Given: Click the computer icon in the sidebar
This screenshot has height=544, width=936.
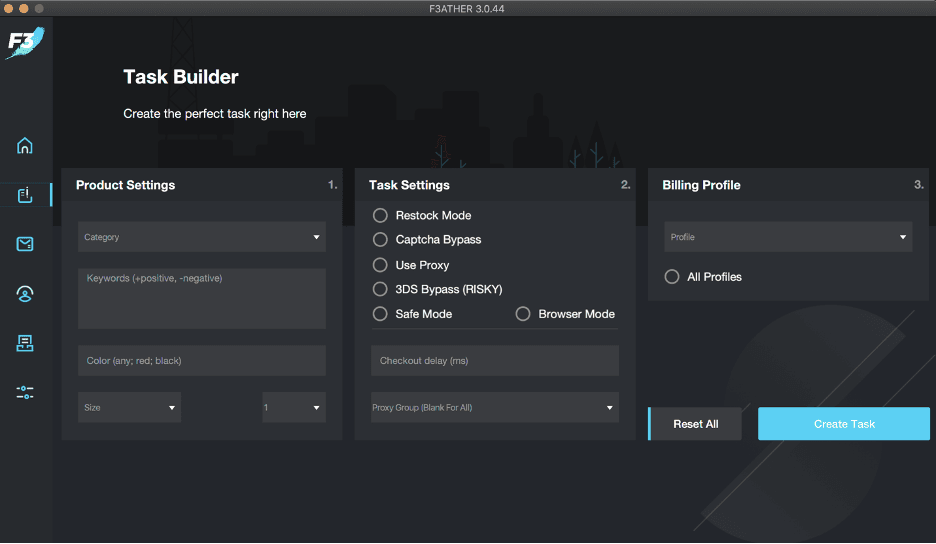Looking at the screenshot, I should click(x=25, y=343).
